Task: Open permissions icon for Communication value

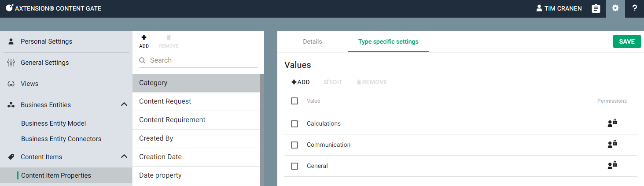Action: 612,145
